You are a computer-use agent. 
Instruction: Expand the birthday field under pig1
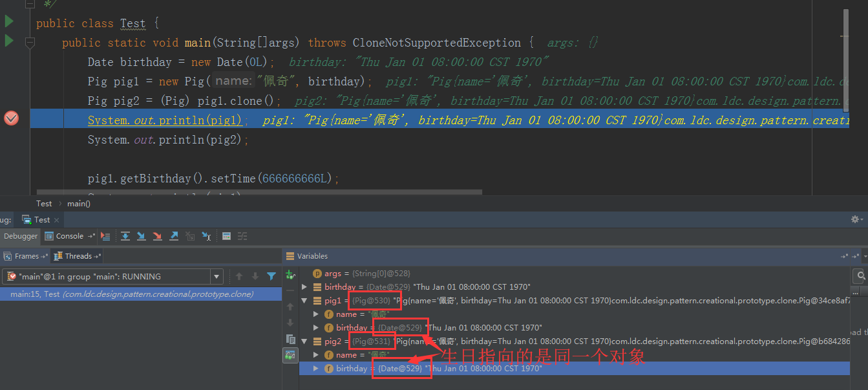pyautogui.click(x=316, y=328)
